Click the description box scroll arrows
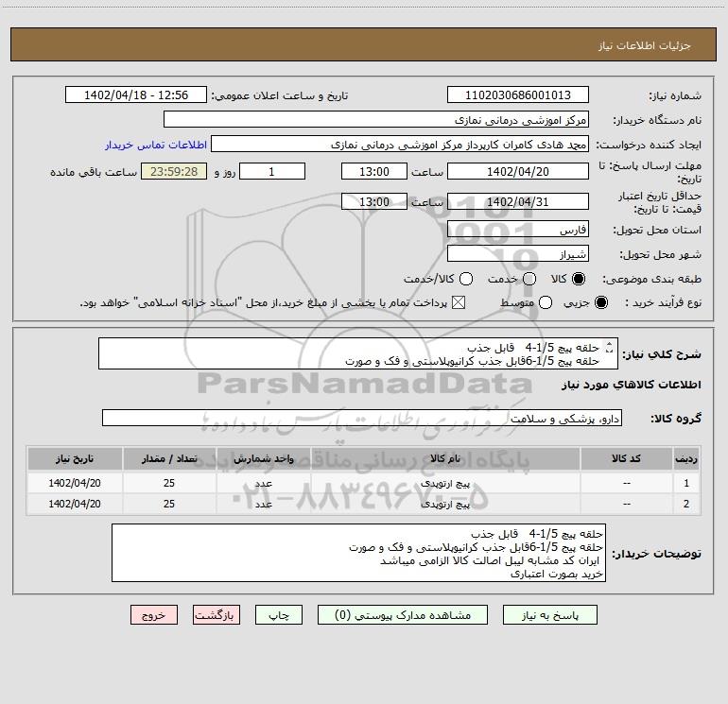 pos(610,347)
